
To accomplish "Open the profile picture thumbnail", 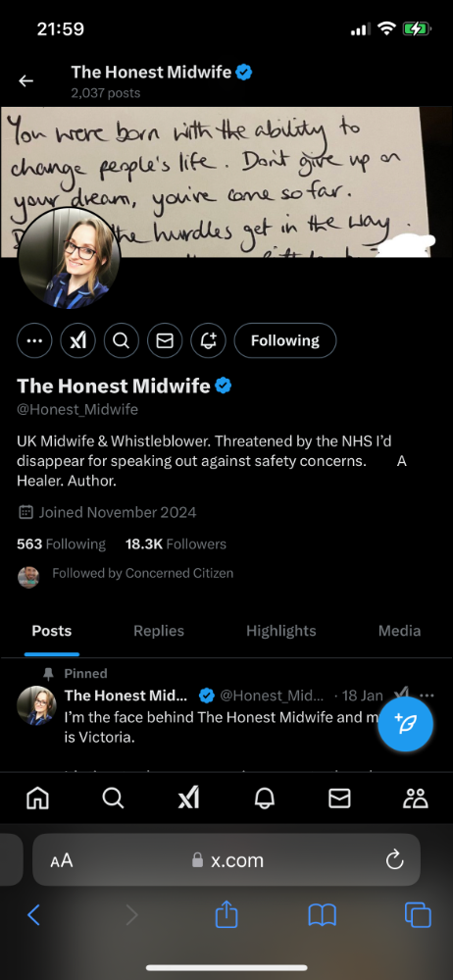I will click(x=70, y=258).
